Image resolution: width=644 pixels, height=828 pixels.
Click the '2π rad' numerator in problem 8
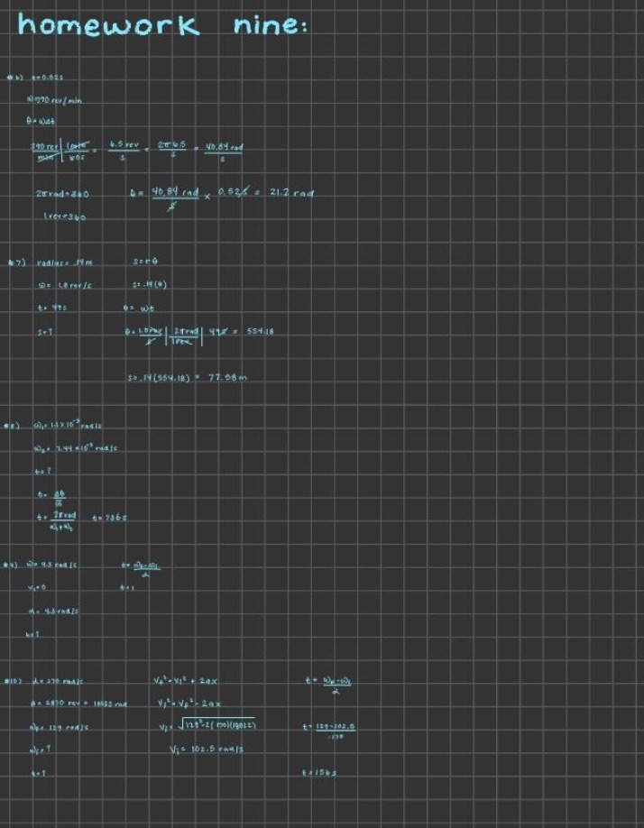[64, 515]
